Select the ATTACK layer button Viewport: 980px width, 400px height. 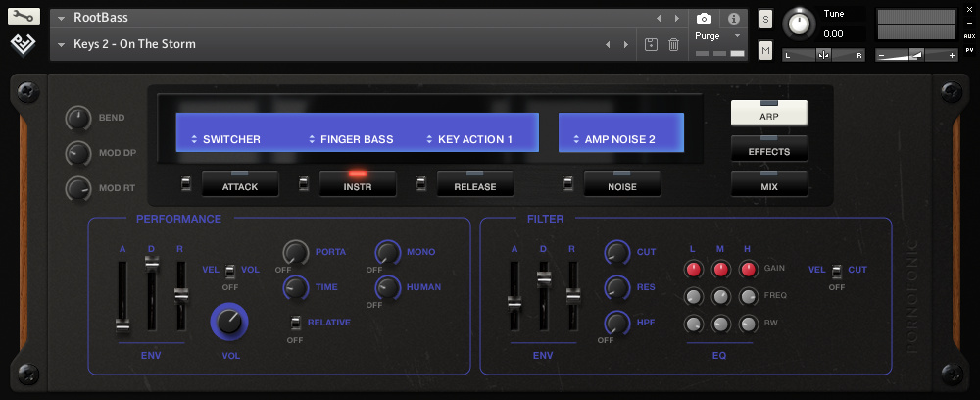click(x=240, y=183)
